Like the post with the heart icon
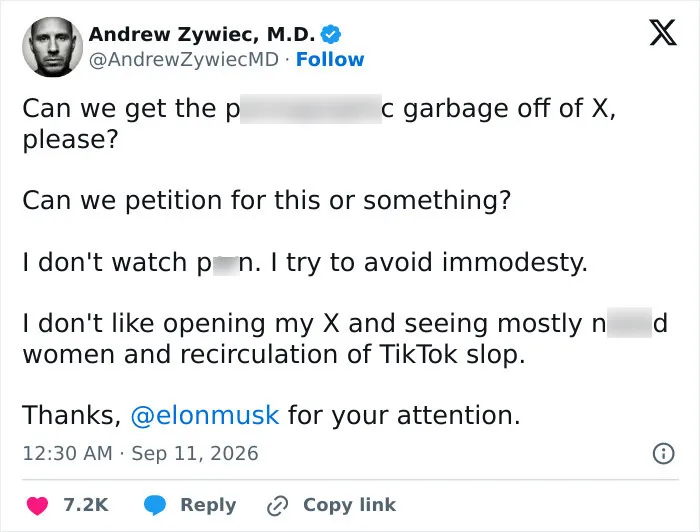Image resolution: width=700 pixels, height=532 pixels. (38, 505)
